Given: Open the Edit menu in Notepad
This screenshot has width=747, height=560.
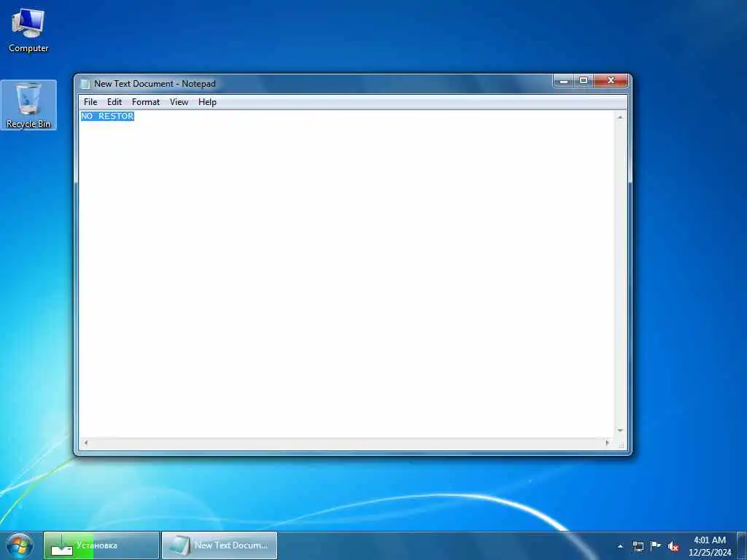Looking at the screenshot, I should pos(115,102).
